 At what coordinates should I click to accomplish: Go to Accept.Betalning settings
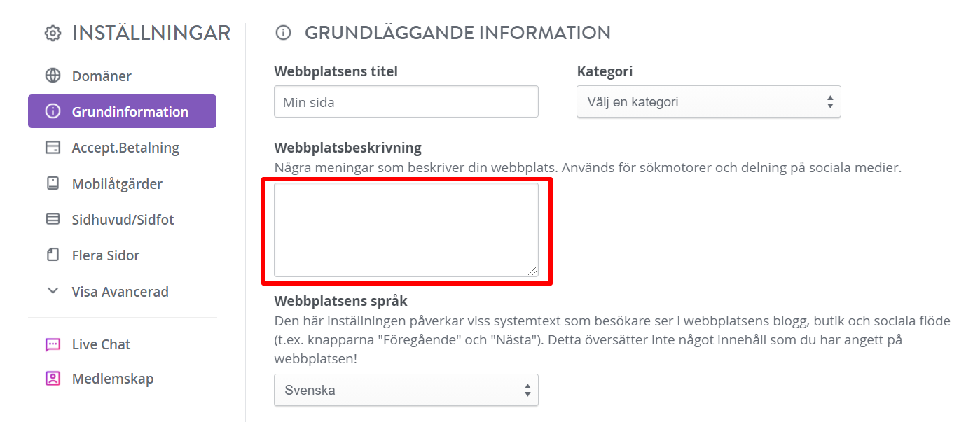pyautogui.click(x=122, y=148)
